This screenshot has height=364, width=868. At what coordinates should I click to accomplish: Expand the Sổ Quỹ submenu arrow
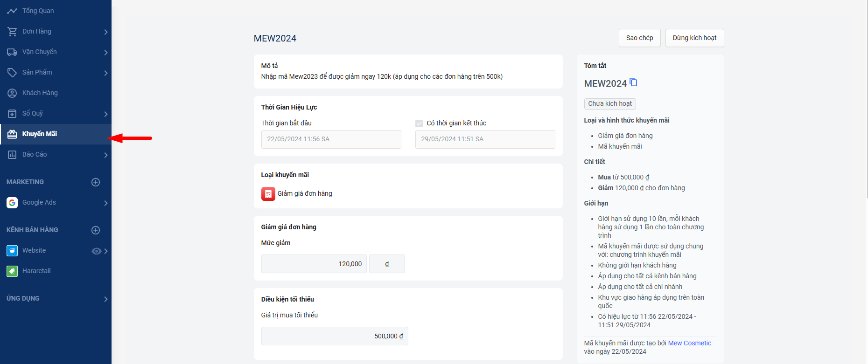(x=106, y=114)
